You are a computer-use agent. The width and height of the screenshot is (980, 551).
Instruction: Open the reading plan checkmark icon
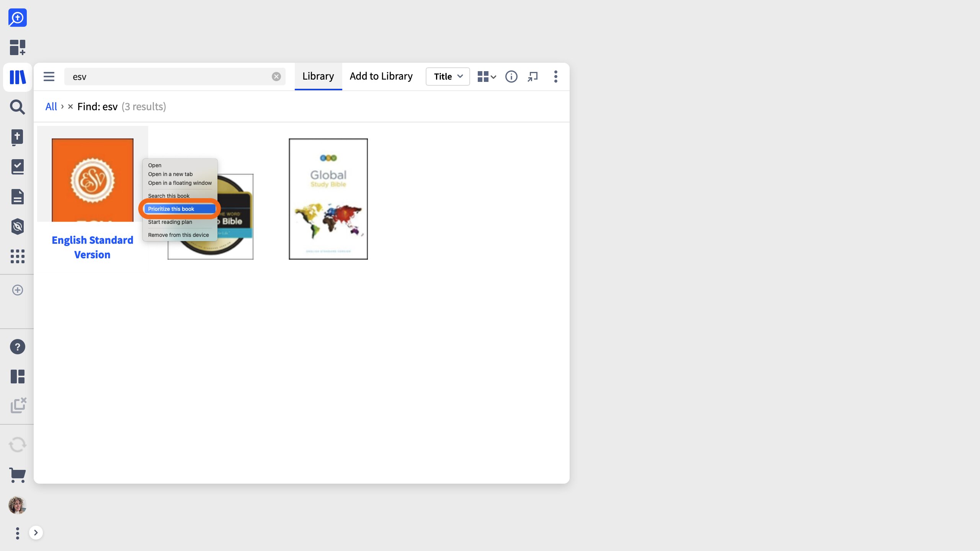click(x=18, y=167)
